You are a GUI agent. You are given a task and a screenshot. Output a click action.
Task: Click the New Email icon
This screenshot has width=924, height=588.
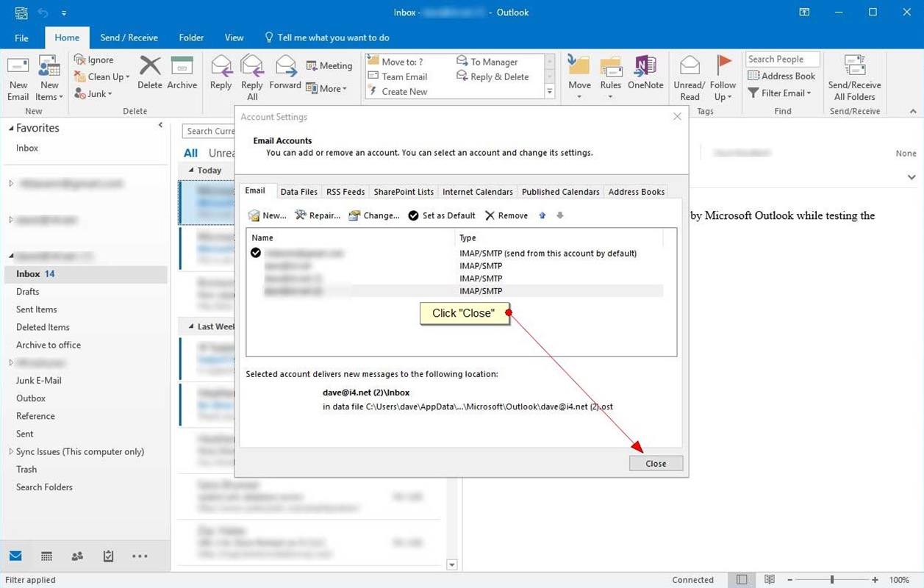click(18, 78)
